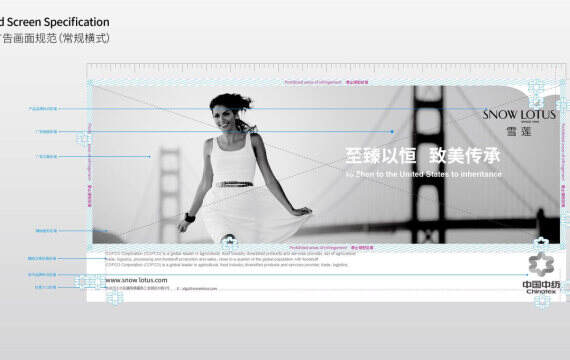
Task: Click the magenta 'Prohibited area' label below the photo
Action: [x=331, y=248]
